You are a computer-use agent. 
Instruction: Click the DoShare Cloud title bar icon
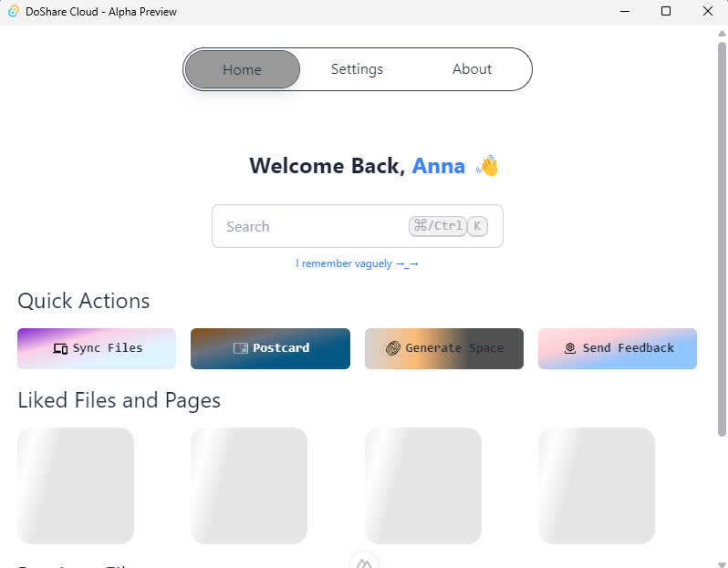tap(13, 12)
